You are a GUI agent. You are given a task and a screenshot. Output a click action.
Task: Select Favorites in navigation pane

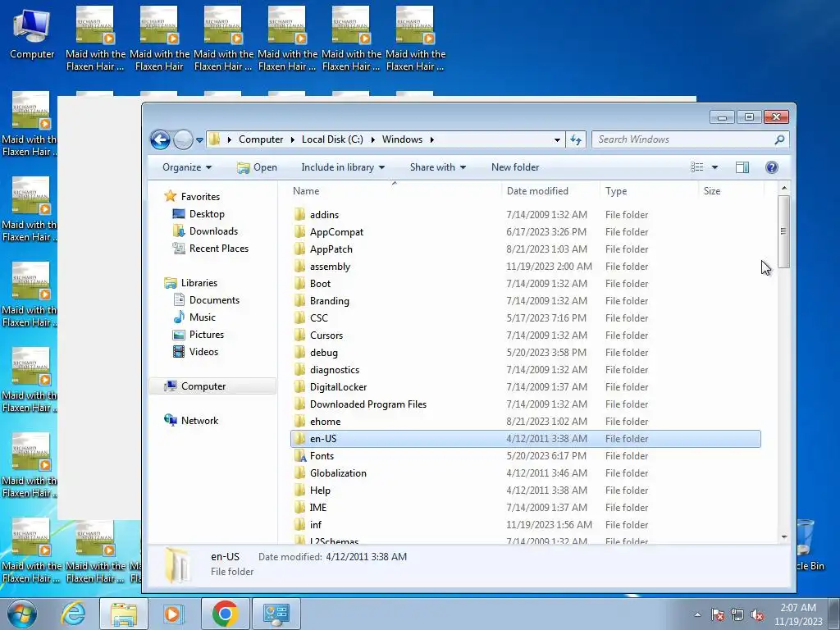point(192,197)
